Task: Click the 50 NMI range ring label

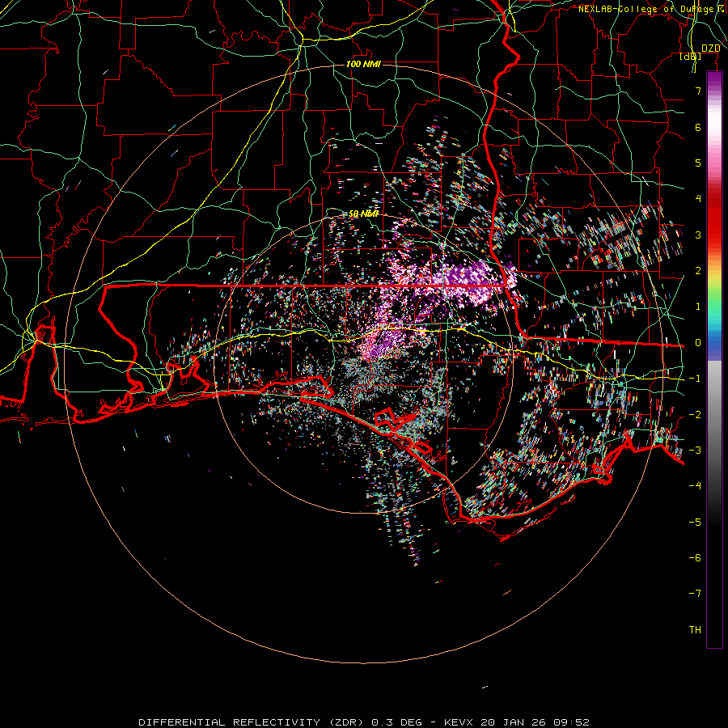Action: [x=363, y=214]
